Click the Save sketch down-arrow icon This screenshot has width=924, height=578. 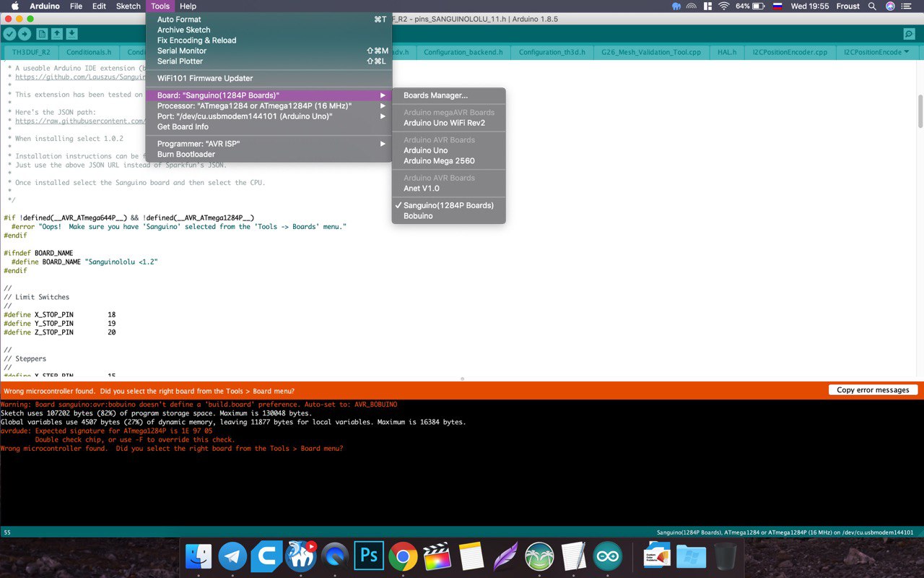[x=72, y=34]
